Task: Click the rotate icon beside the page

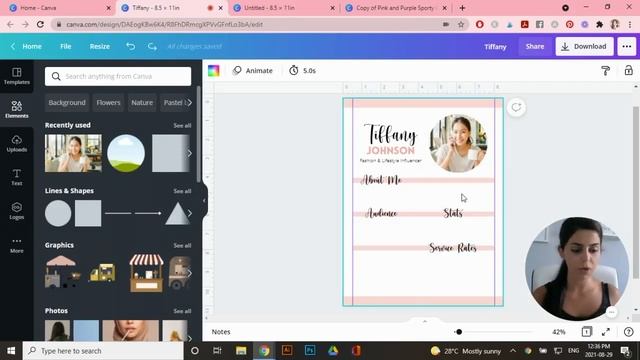Action: [x=516, y=107]
